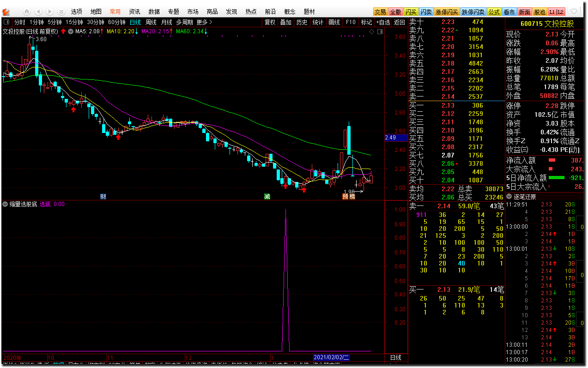Click the 日线 label at chart bottom-right
588x368 pixels.
tap(396, 357)
